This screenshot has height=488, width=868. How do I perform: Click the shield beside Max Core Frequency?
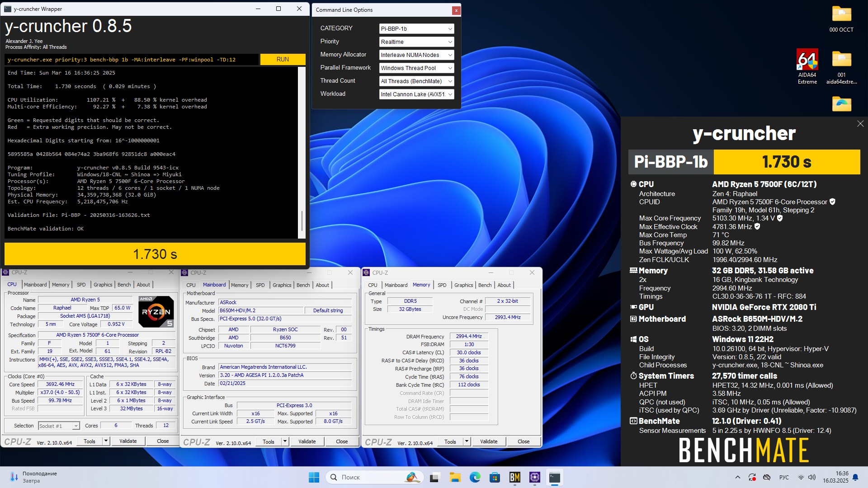coord(780,218)
